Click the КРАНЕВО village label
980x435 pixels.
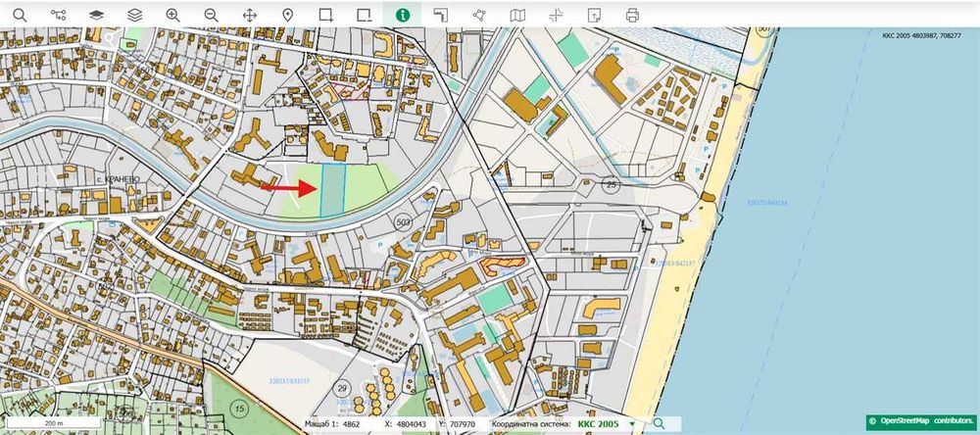click(x=122, y=178)
